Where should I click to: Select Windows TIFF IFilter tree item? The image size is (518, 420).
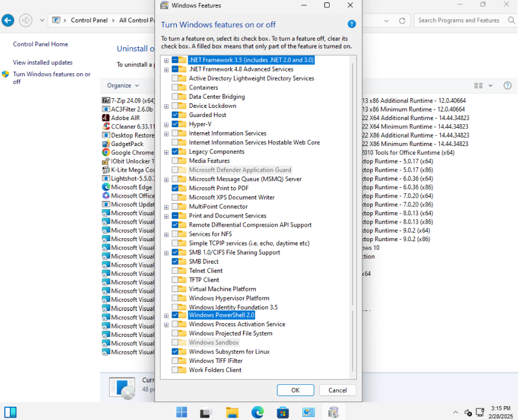click(216, 361)
